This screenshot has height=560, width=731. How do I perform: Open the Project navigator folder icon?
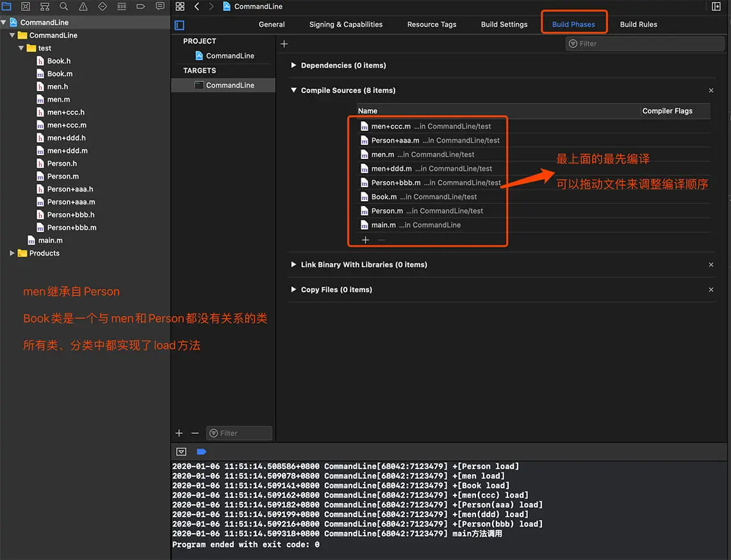point(6,6)
